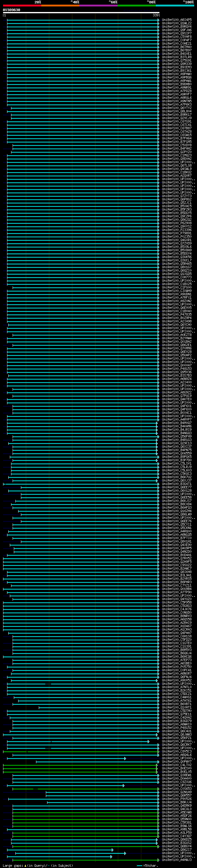Click the label UniRef100_A9NTN5
Viewport: 197px width, 868px height.
(x=177, y=101)
